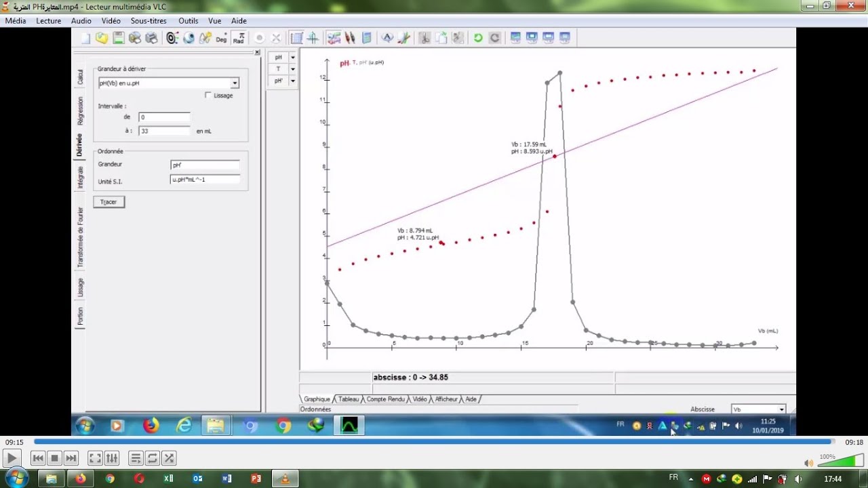The image size is (868, 488).
Task: Toggle the Lissage checkbox
Action: tap(208, 96)
